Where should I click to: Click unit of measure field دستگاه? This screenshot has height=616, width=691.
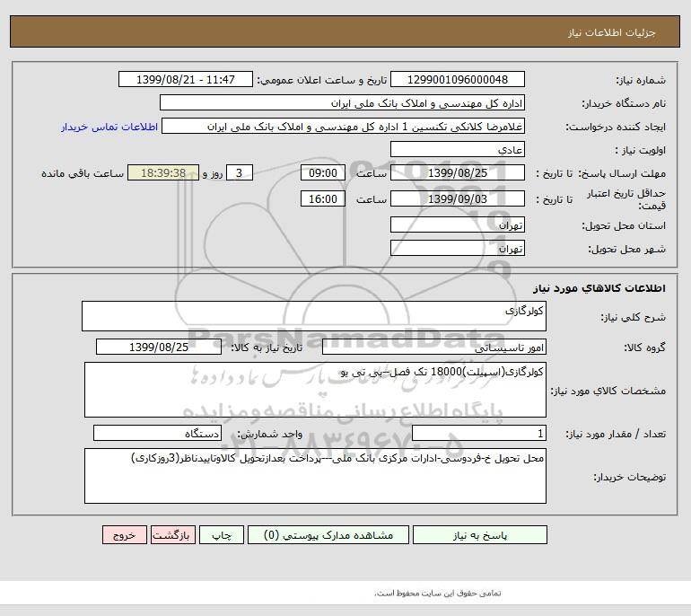click(x=157, y=434)
